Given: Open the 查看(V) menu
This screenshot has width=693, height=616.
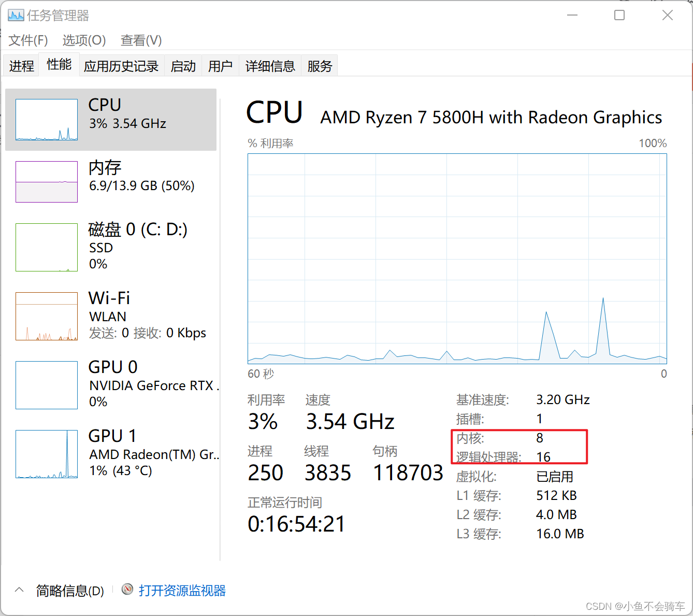Looking at the screenshot, I should (x=141, y=40).
